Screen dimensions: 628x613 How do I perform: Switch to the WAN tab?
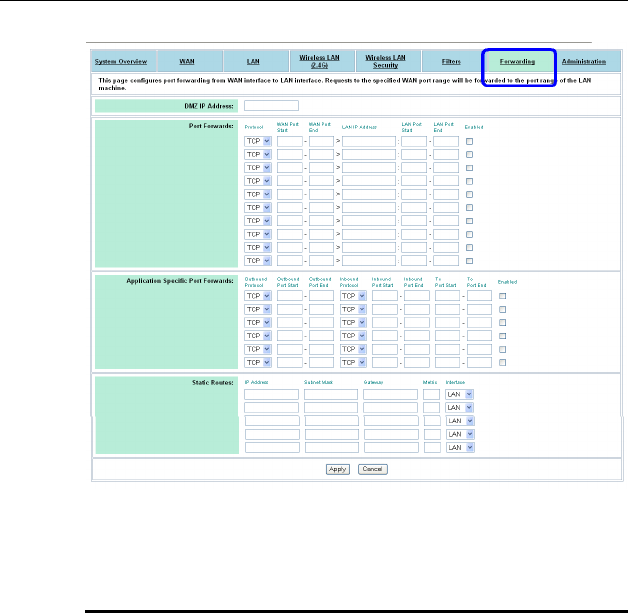(x=187, y=62)
